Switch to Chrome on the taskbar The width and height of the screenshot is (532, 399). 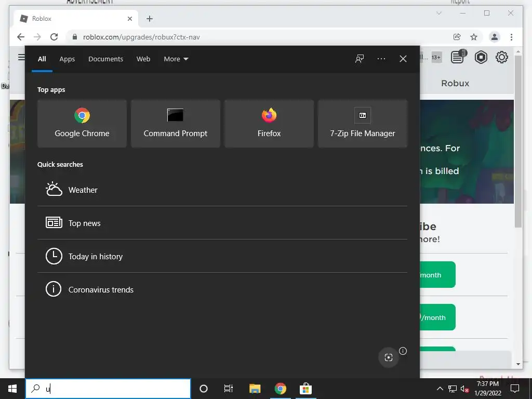click(280, 389)
